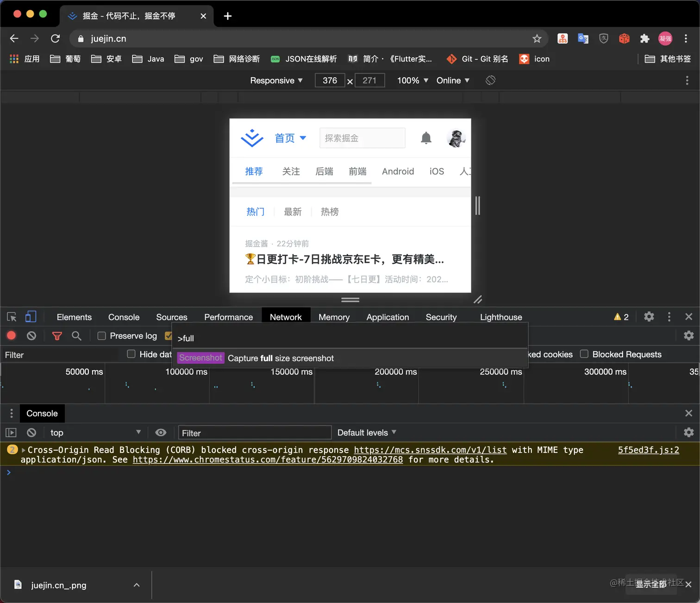Open the Chrome profile avatar

665,38
